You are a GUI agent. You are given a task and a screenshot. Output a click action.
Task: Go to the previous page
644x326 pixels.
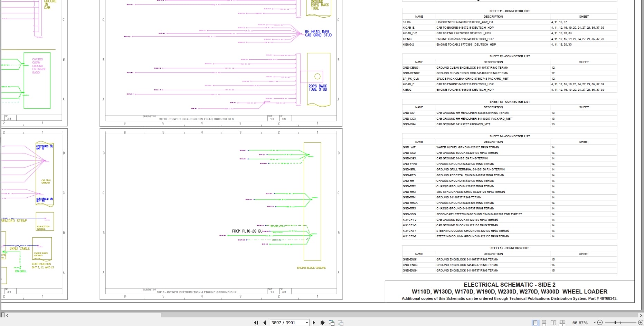(x=265, y=323)
